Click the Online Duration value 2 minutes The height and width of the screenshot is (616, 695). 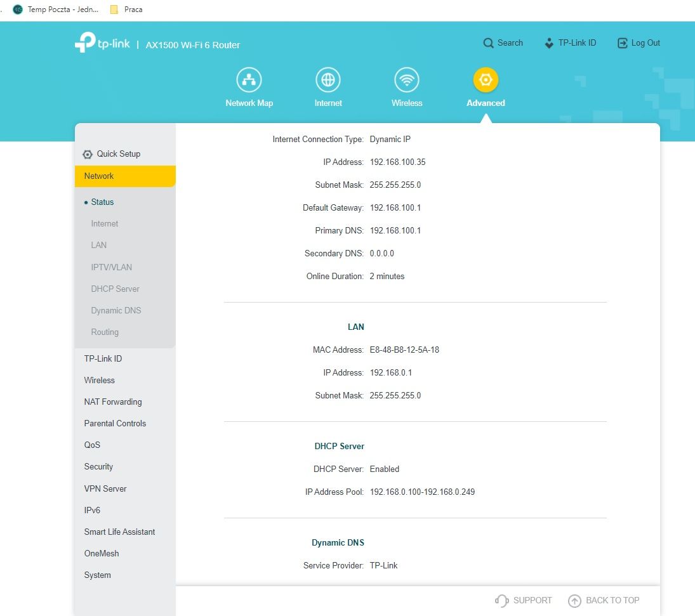click(387, 277)
